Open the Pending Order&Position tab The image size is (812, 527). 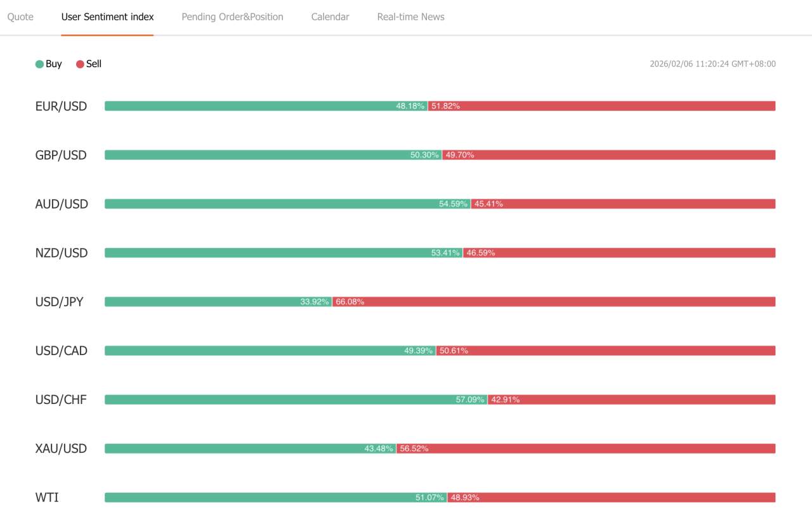tap(232, 16)
